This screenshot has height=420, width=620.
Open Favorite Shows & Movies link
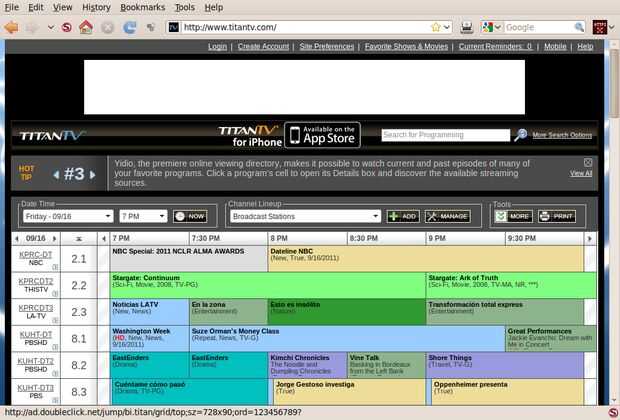(x=406, y=47)
